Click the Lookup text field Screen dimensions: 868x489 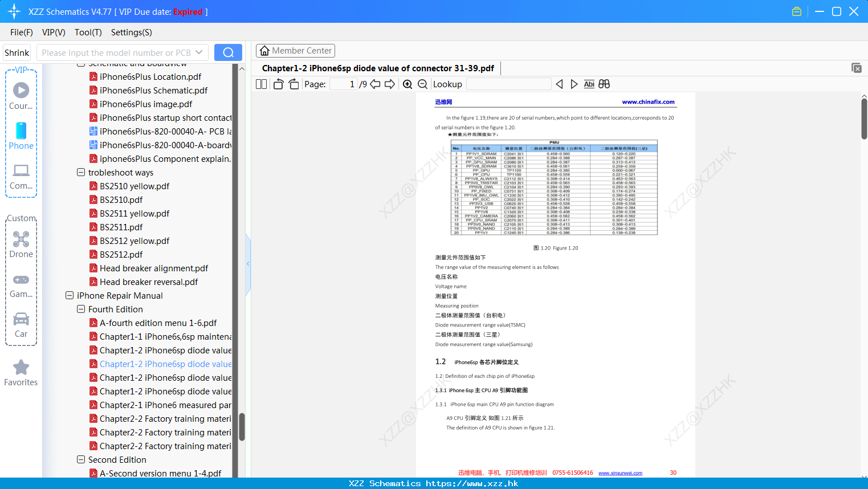point(508,84)
